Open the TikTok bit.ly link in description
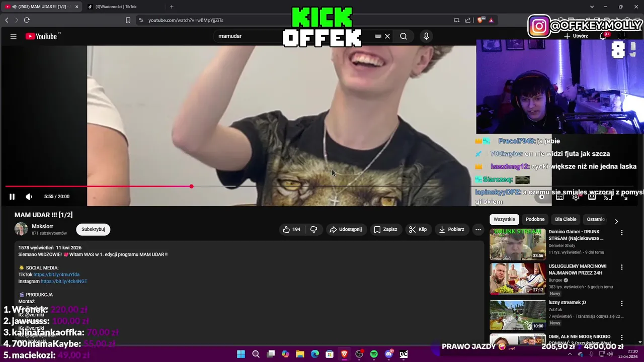Image resolution: width=644 pixels, height=362 pixels. coord(56,275)
